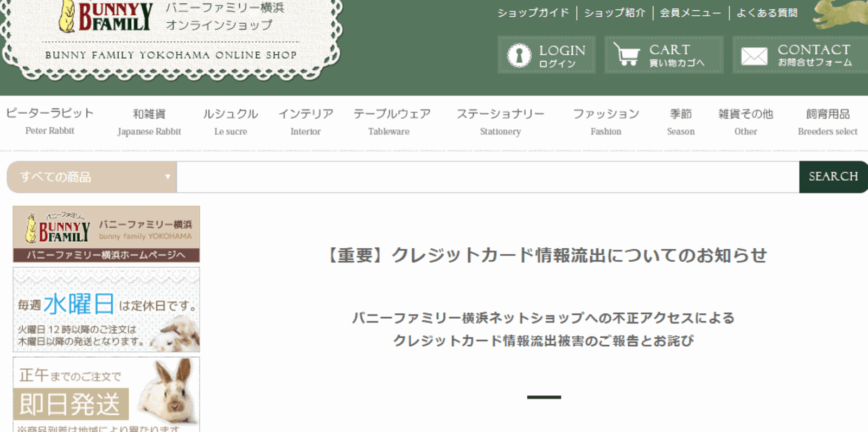The image size is (868, 432).
Task: Click the LOGIN ログイン label
Action: coord(562,56)
